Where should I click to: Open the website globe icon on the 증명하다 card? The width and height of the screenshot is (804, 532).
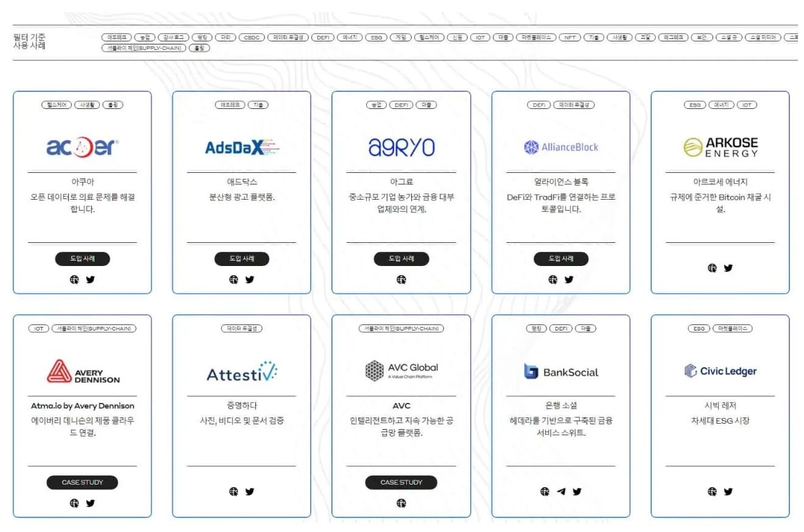coord(234,492)
